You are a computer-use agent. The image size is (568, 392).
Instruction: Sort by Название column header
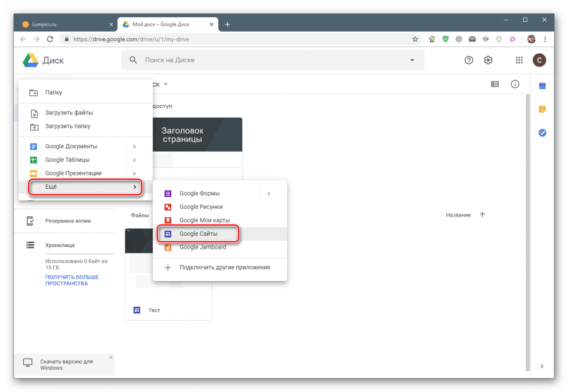coord(458,215)
